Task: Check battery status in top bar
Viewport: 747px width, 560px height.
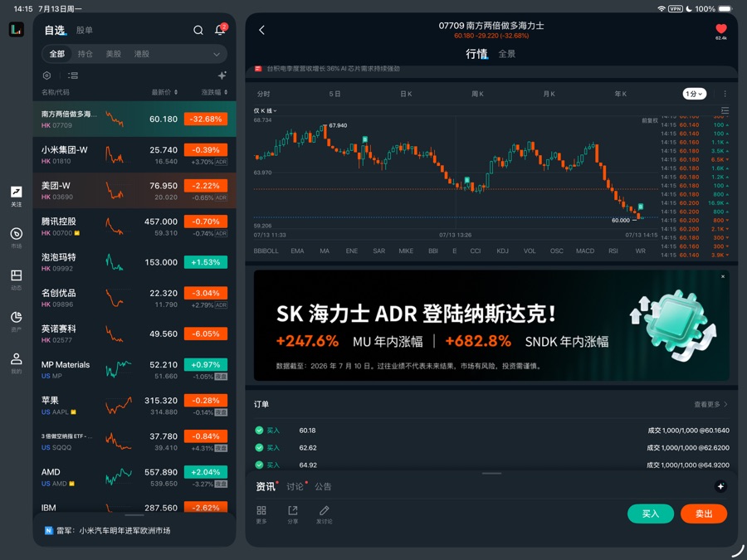Action: 725,8
